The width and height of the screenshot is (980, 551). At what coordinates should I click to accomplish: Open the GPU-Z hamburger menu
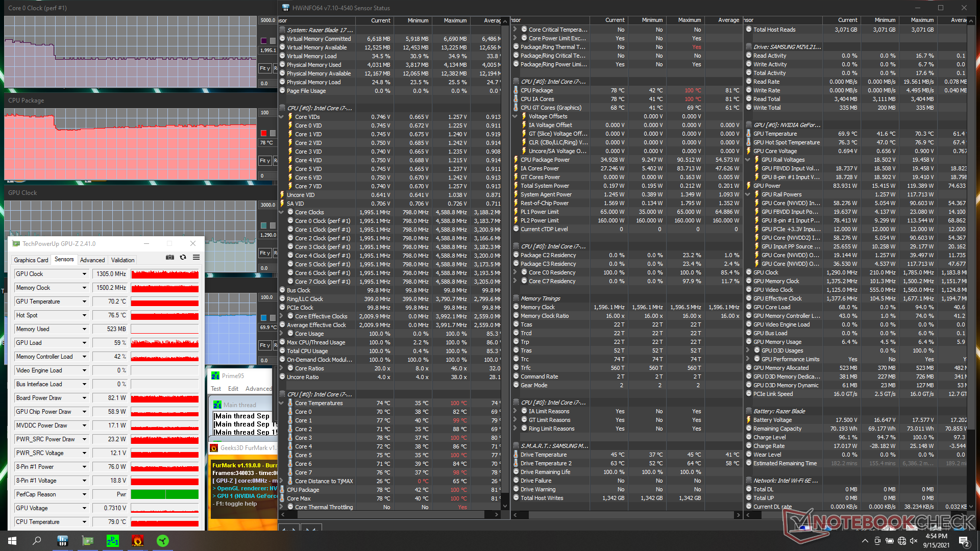pyautogui.click(x=196, y=258)
